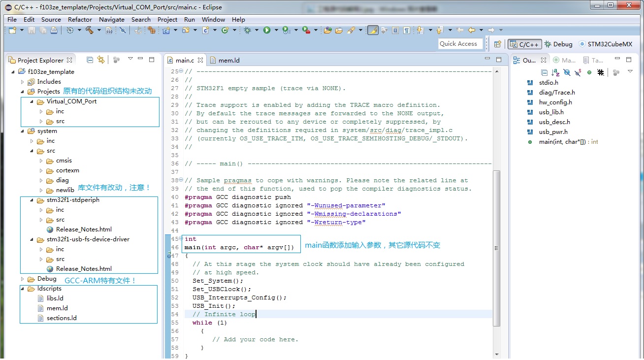Click Collapse All in Project Explorer

click(90, 60)
